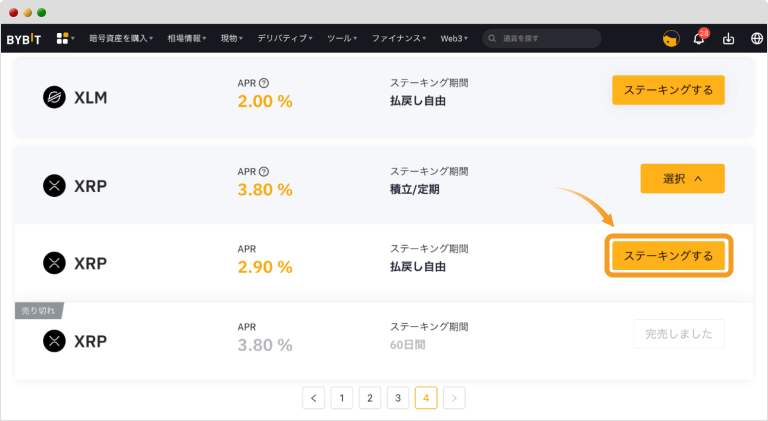Click the XRP icon in sold-out 60日間 row
The height and width of the screenshot is (421, 768).
point(54,341)
